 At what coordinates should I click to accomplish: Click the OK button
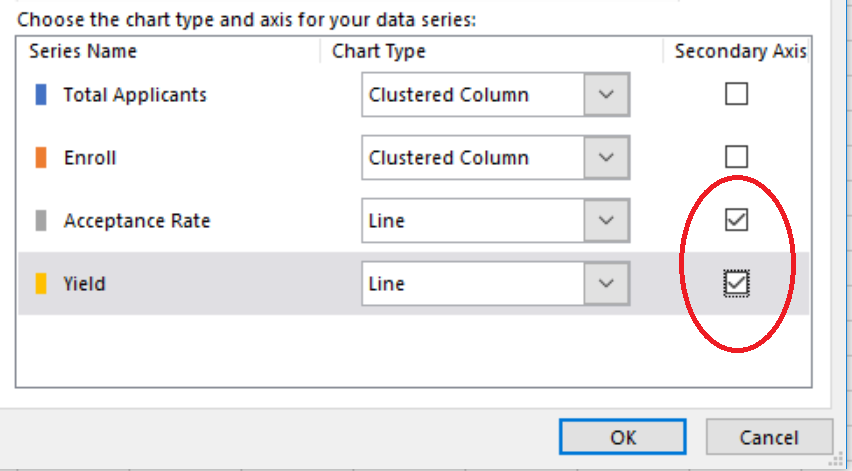tap(623, 437)
